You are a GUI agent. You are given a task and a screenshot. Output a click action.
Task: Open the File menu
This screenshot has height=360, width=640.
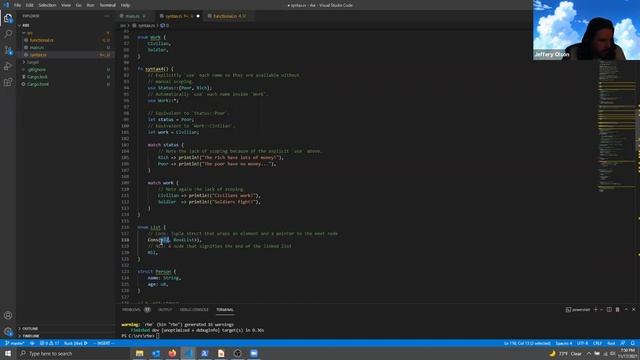pyautogui.click(x=17, y=5)
